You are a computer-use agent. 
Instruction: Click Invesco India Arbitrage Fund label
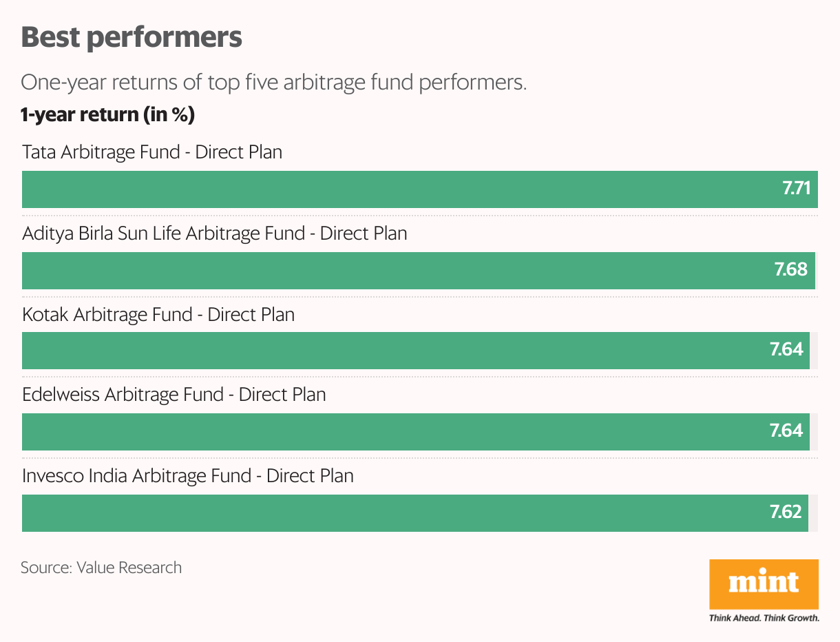pos(188,476)
